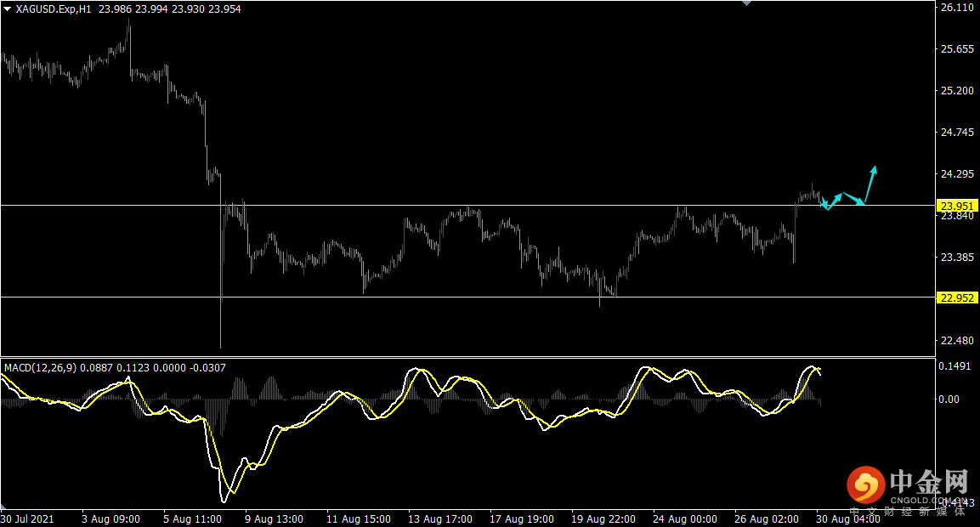Click the 26.110 price scale value
Screen dimensions: 980x527
[x=957, y=8]
